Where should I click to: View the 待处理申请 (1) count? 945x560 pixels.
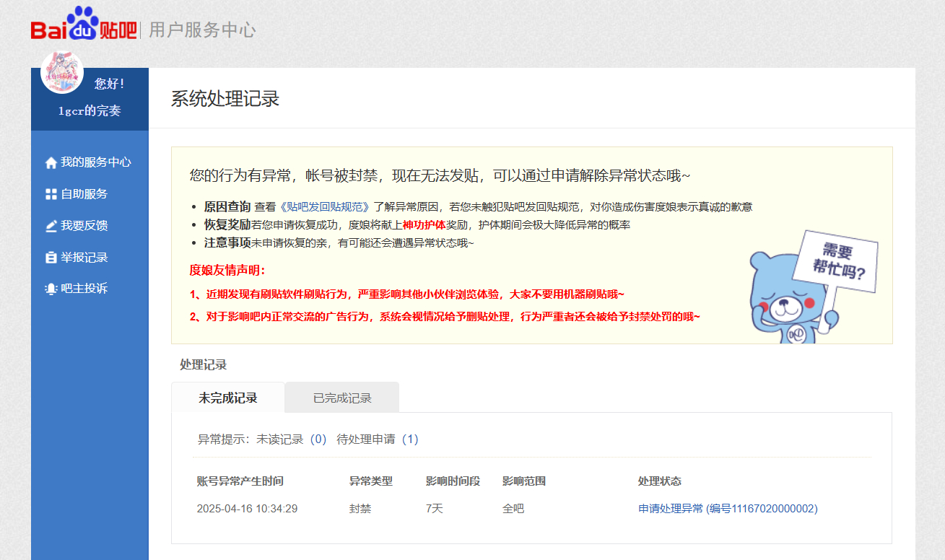click(x=378, y=439)
